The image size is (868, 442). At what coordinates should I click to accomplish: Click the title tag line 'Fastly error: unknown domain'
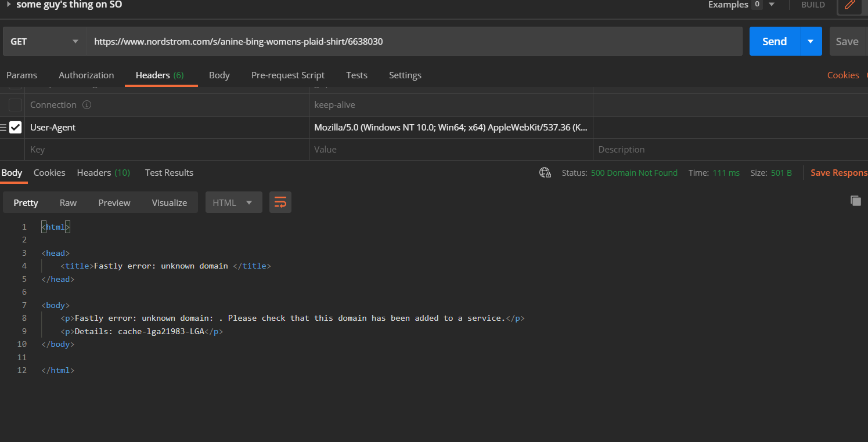[165, 266]
